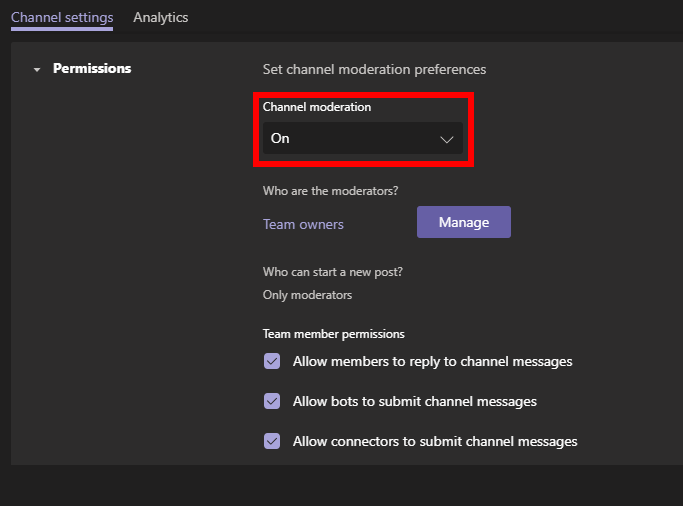Click the Permissions section heading
683x506 pixels.
tap(92, 68)
